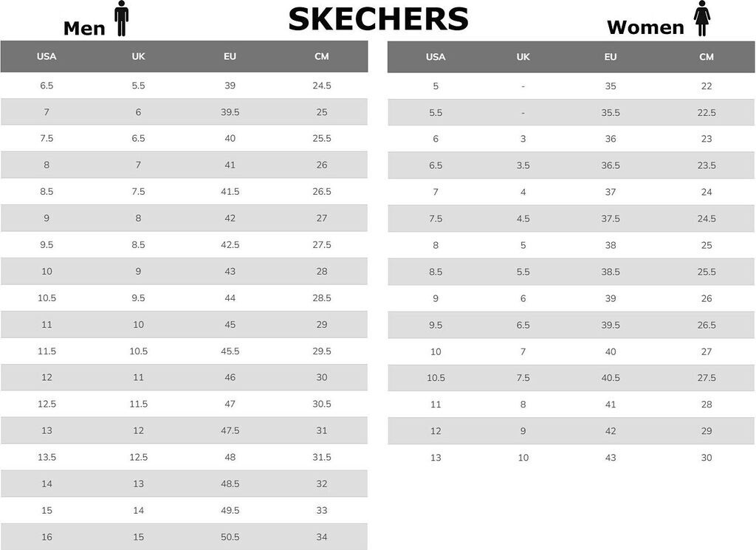This screenshot has width=756, height=550.
Task: Click the SKECHERS title text
Action: click(378, 19)
